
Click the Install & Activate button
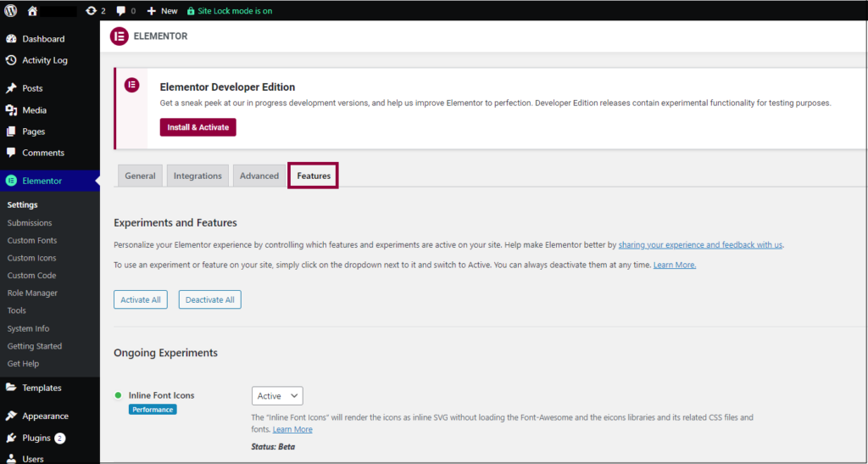coord(198,127)
